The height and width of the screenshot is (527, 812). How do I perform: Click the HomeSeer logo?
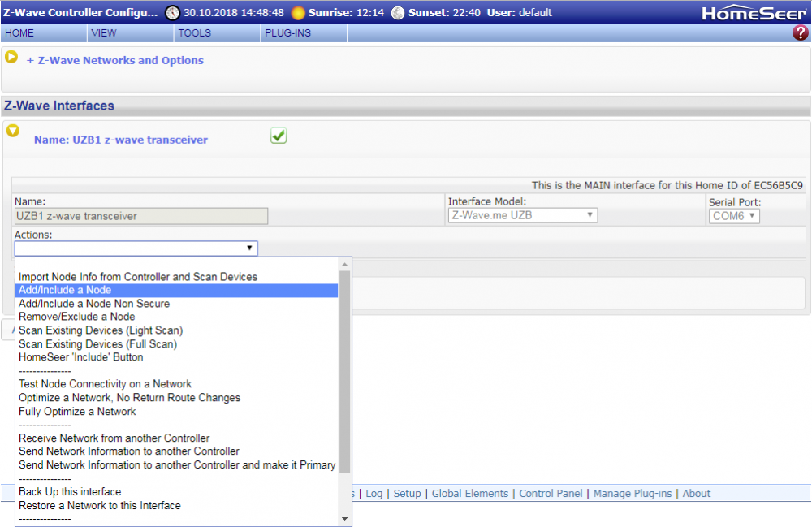pos(754,13)
